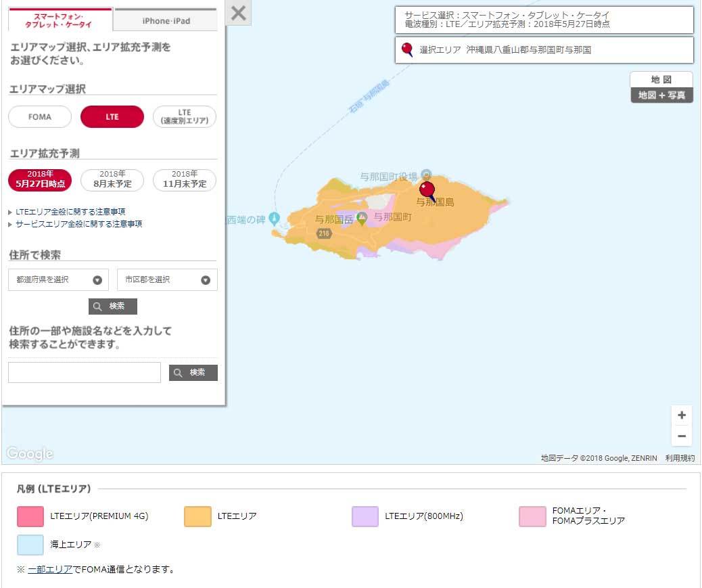The width and height of the screenshot is (702, 588).
Task: Click the facility name search text field
Action: pyautogui.click(x=85, y=373)
